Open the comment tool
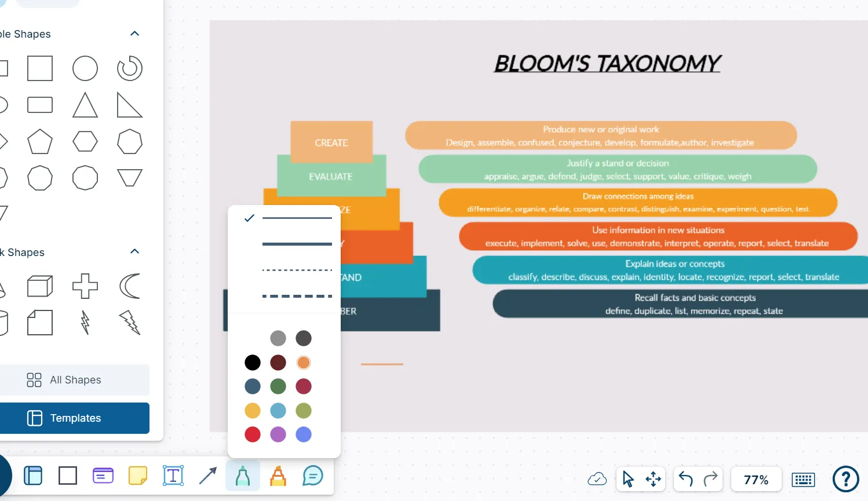Viewport: 868px width, 501px height. point(313,476)
